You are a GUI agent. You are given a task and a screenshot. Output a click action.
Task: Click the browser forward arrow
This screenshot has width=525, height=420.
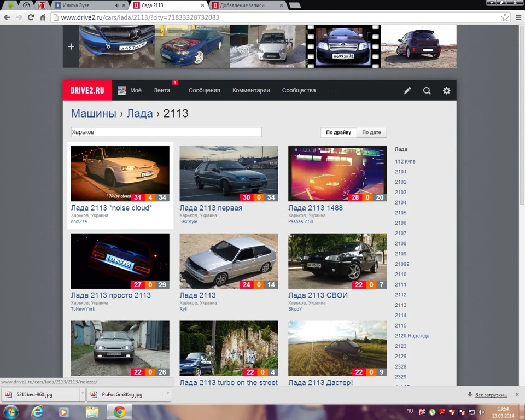click(19, 17)
